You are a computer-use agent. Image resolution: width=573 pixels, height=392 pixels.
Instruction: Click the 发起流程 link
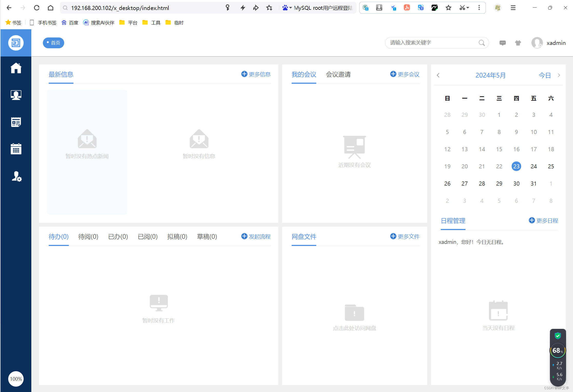coord(259,236)
